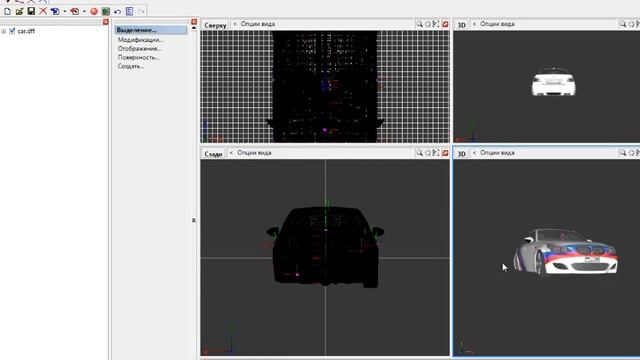Open the dropdown arrow next to the blue import icon

click(64, 11)
